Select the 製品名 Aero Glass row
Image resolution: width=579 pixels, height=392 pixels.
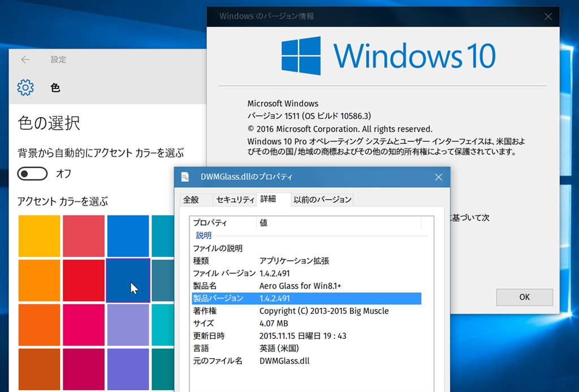(306, 286)
